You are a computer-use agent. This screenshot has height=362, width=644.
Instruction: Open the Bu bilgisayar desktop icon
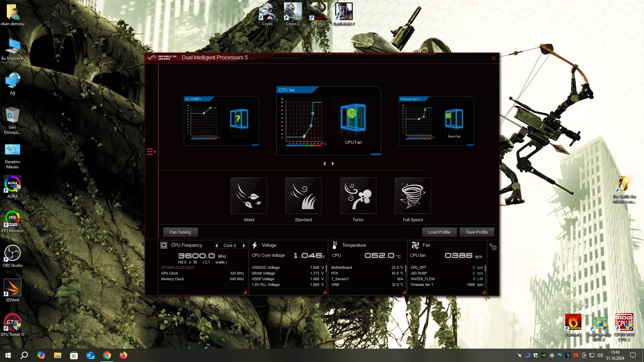tap(12, 49)
